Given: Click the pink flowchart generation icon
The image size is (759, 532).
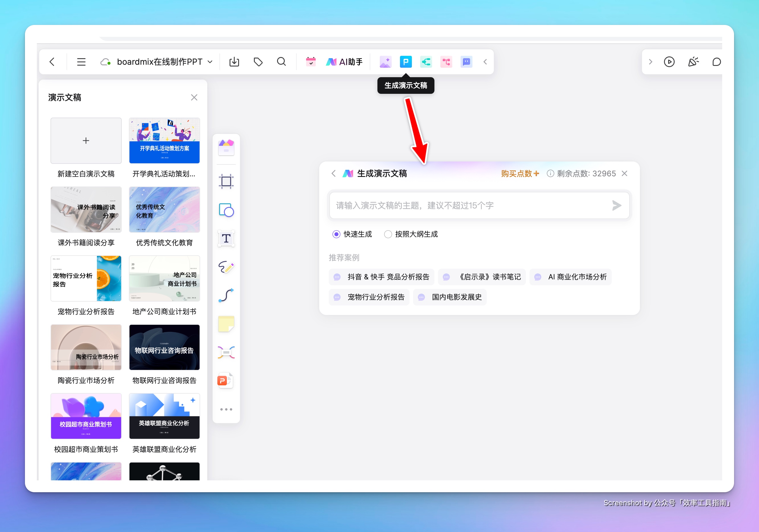Looking at the screenshot, I should [x=446, y=62].
